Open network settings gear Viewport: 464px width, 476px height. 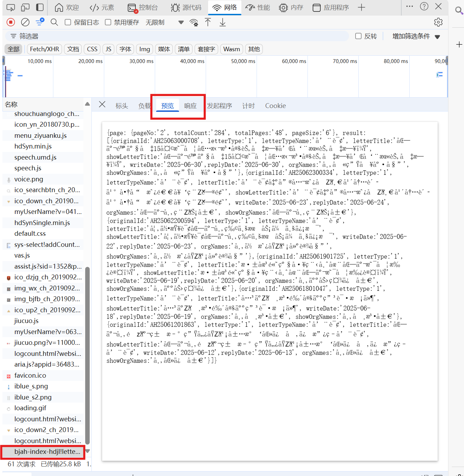pos(438,22)
